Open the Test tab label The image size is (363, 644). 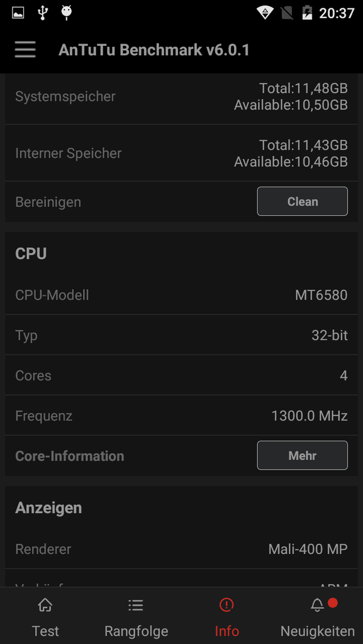45,631
